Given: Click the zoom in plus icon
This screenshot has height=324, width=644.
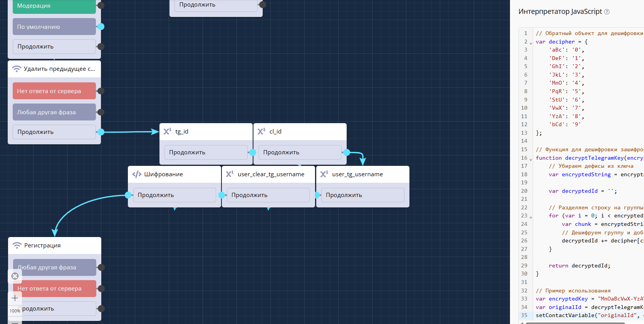Looking at the screenshot, I should [15, 298].
